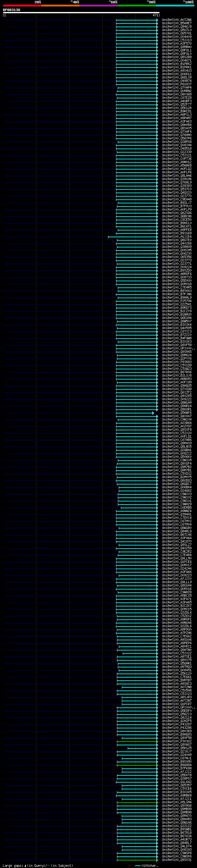This screenshot has width=197, height=868.
Task: Select hit UniRef100_Q8LNX5
Action: click(x=176, y=446)
